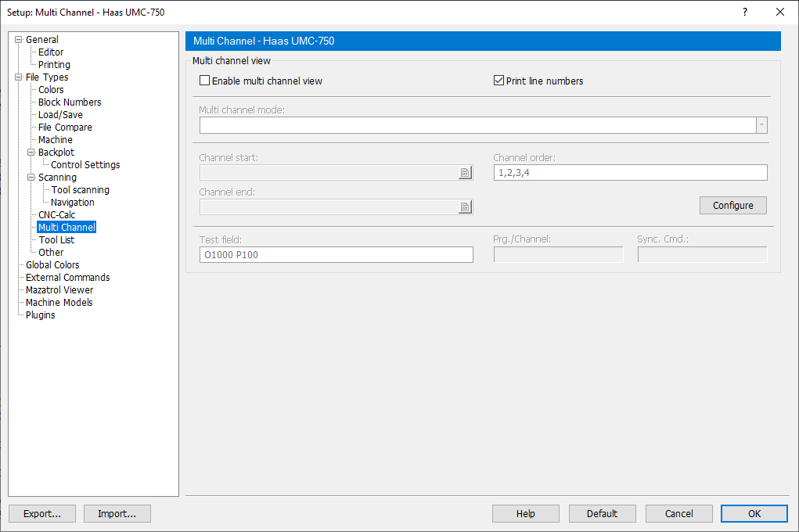This screenshot has height=532, width=799.
Task: Click the Test field text box
Action: pos(336,254)
